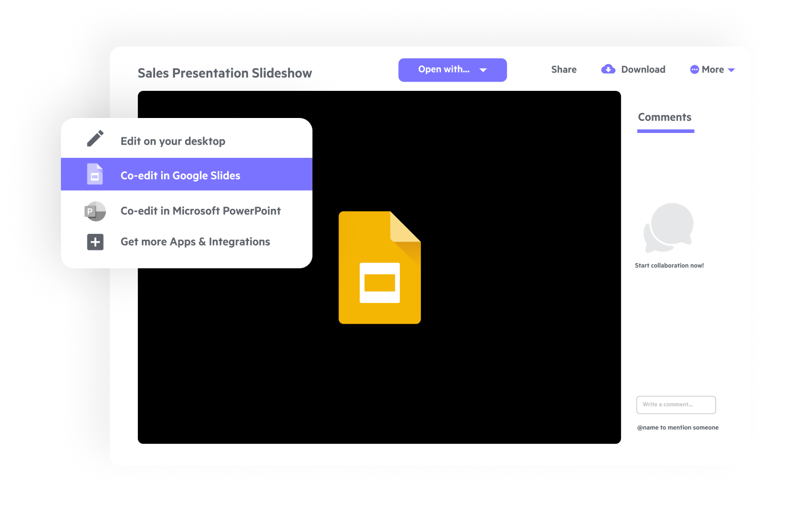The width and height of the screenshot is (812, 513).
Task: Open the More menu
Action: click(x=712, y=69)
